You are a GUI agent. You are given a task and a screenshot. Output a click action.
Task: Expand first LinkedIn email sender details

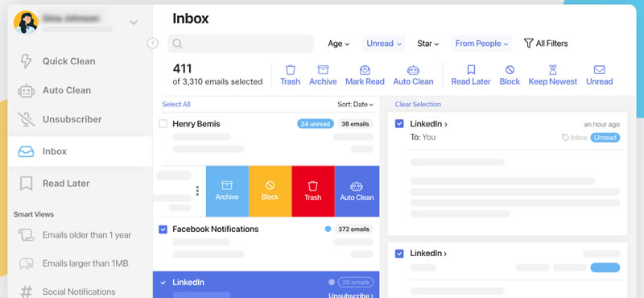click(x=446, y=124)
